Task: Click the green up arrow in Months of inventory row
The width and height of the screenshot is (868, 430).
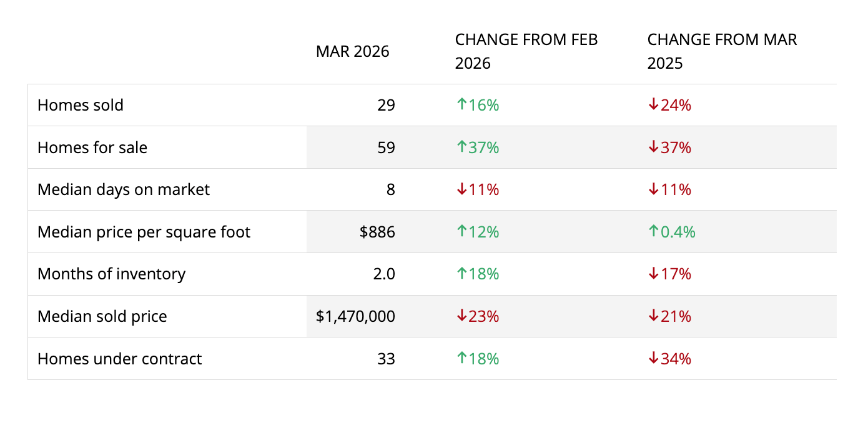Action: pos(462,274)
